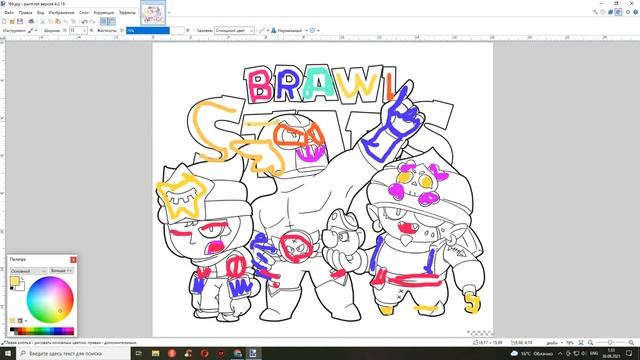Open the palette management dropdown icon
The width and height of the screenshot is (640, 360).
point(22,321)
